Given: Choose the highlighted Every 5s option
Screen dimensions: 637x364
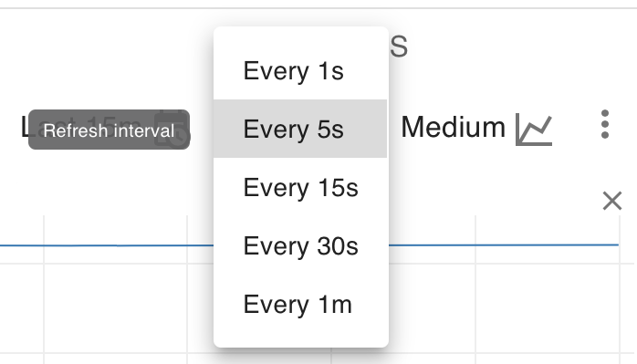Looking at the screenshot, I should click(x=300, y=129).
